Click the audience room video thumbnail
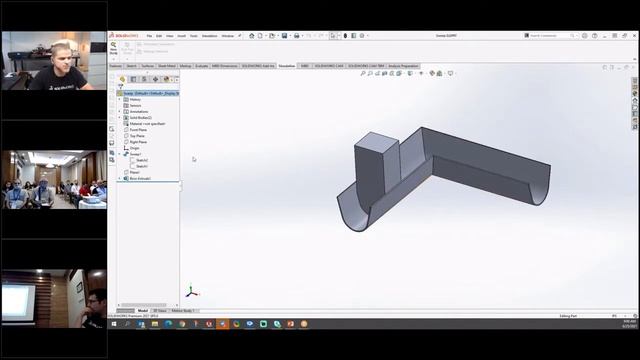 [54, 180]
